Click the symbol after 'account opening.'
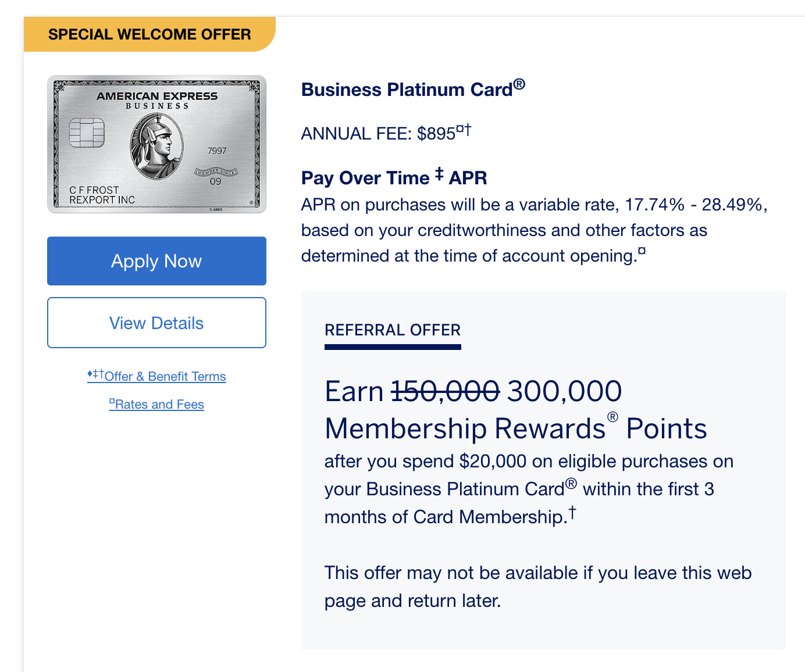This screenshot has width=805, height=672. 642,251
